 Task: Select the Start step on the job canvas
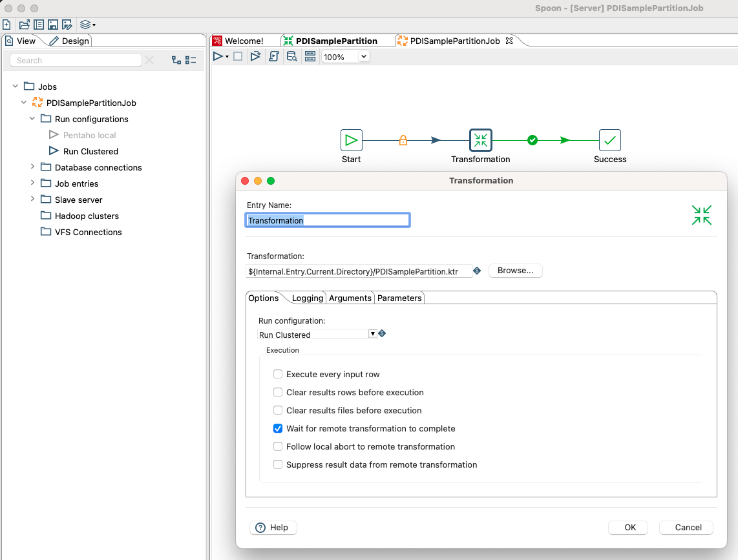coord(351,140)
